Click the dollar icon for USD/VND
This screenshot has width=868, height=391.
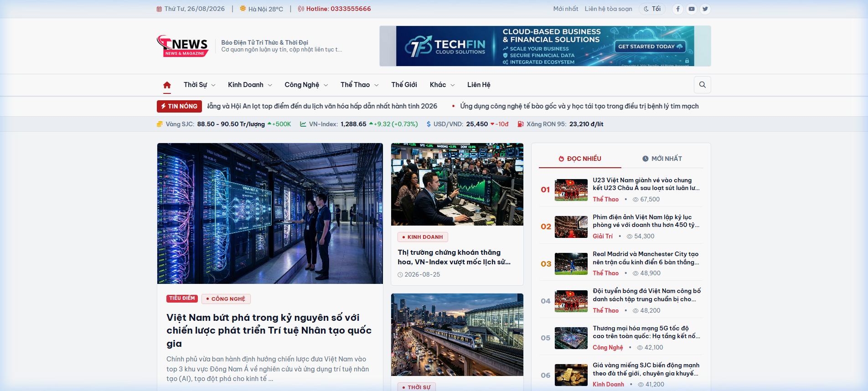pos(429,124)
